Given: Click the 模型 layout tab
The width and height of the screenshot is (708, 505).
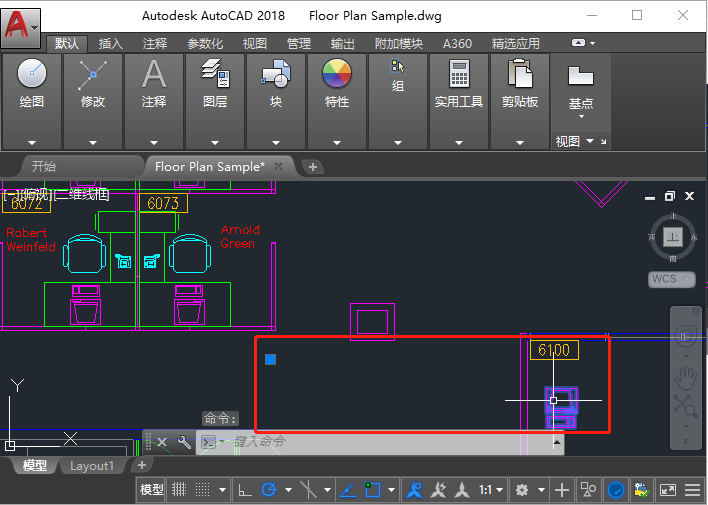Looking at the screenshot, I should [35, 466].
